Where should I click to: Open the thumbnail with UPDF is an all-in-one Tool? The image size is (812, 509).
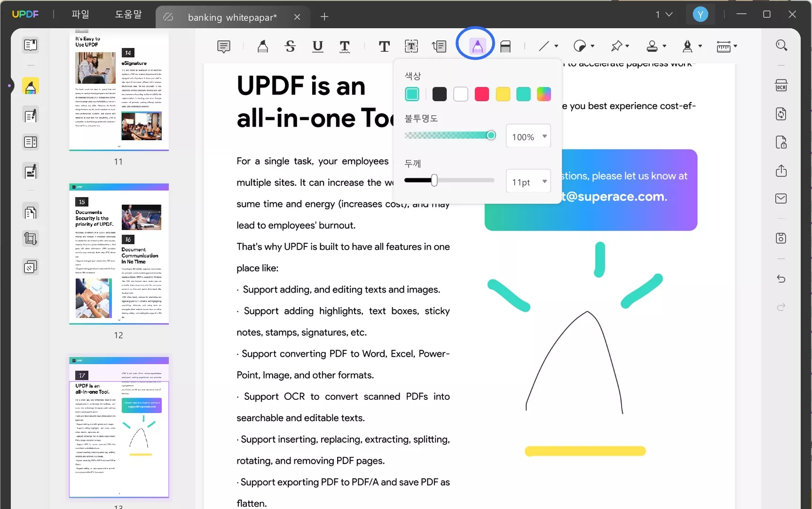[x=119, y=428]
